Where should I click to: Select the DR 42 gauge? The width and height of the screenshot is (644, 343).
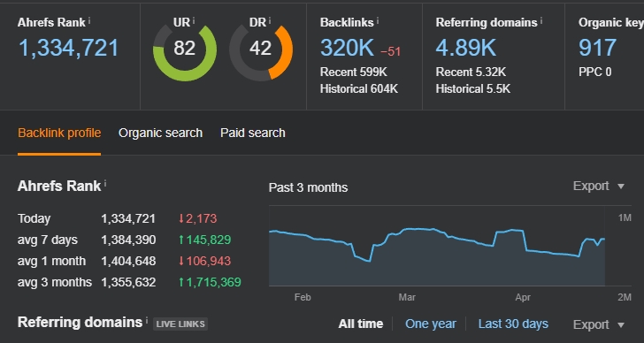(261, 49)
